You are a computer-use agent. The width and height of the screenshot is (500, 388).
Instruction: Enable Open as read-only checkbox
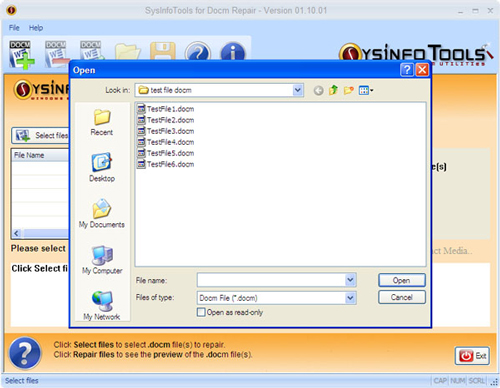pos(201,312)
